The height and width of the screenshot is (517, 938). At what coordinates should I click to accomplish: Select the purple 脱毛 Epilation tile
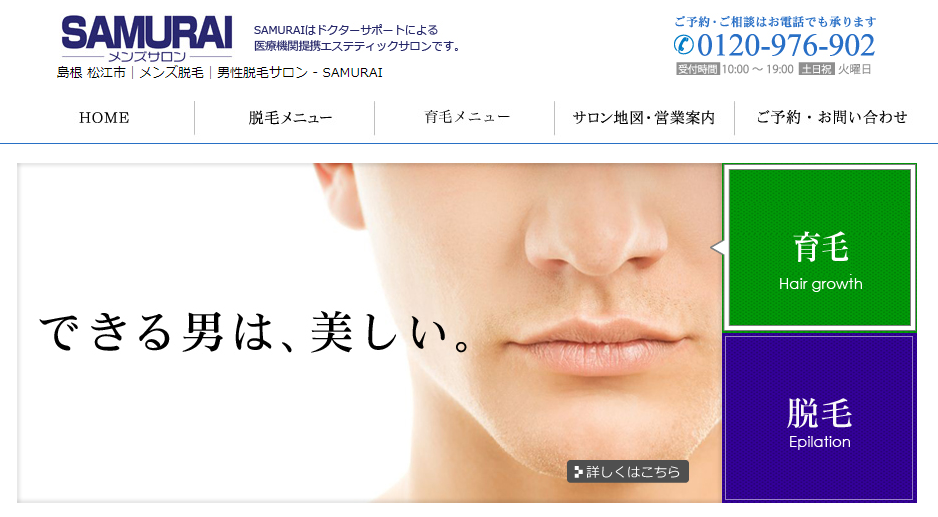(820, 418)
